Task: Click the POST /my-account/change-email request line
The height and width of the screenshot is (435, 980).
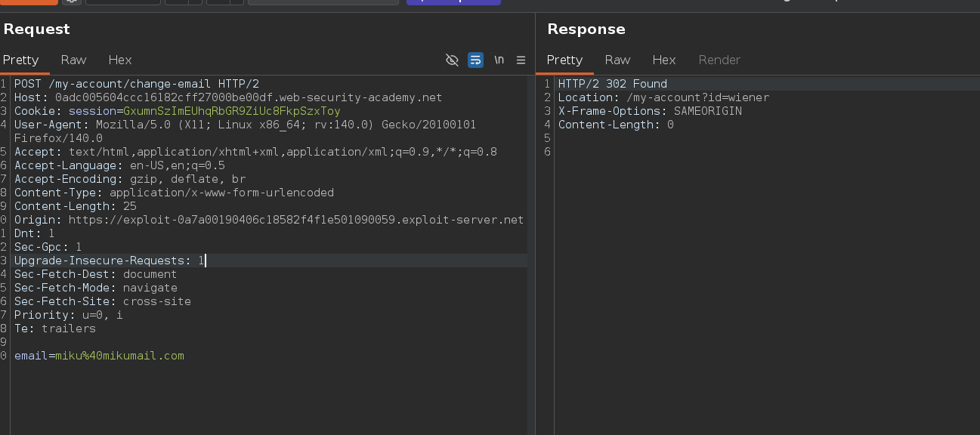Action: tap(137, 84)
